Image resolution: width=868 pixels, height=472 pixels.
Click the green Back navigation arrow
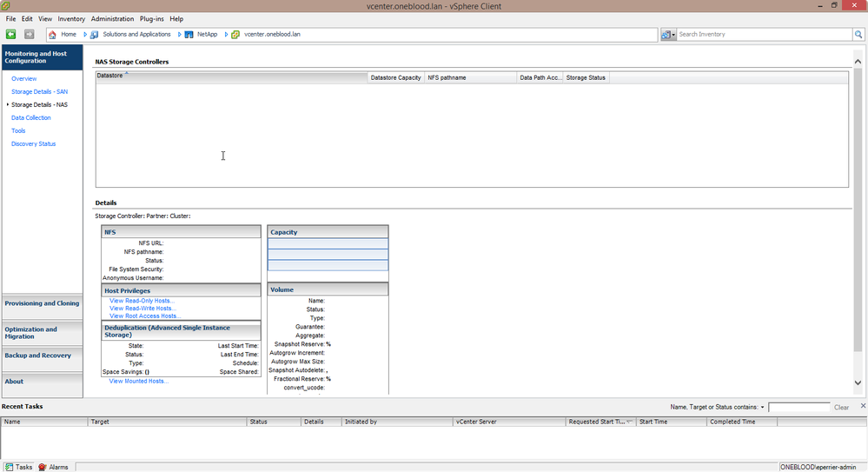pos(11,35)
